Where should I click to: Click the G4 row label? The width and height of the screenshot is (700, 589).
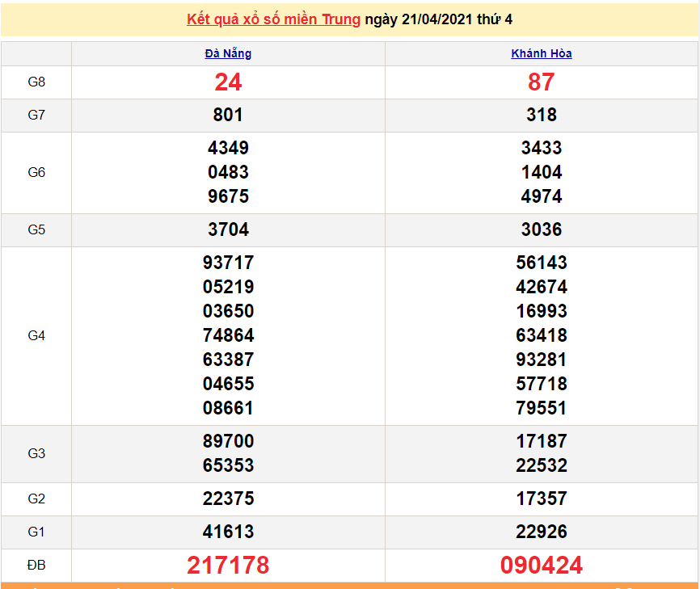pos(36,335)
